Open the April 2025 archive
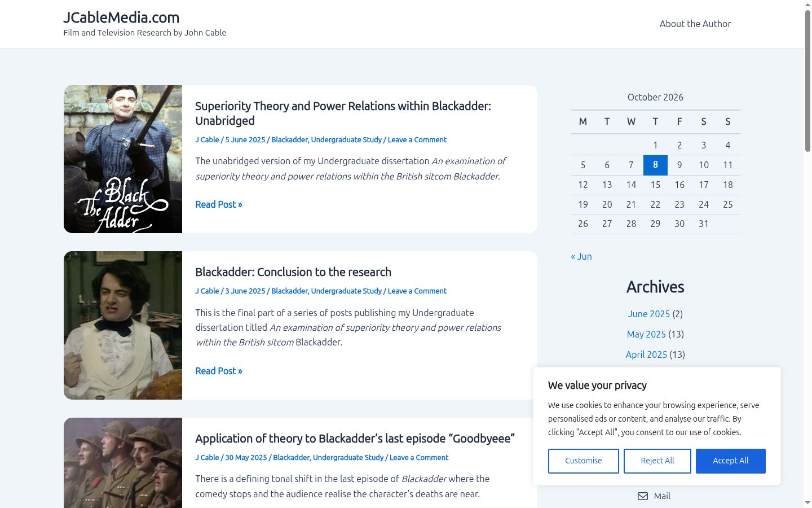 pyautogui.click(x=646, y=354)
